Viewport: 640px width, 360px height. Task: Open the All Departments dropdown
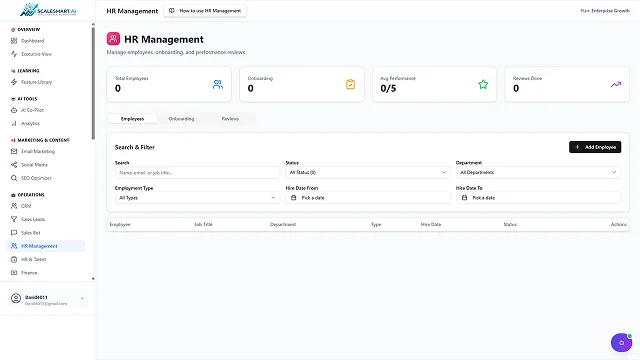tap(538, 172)
